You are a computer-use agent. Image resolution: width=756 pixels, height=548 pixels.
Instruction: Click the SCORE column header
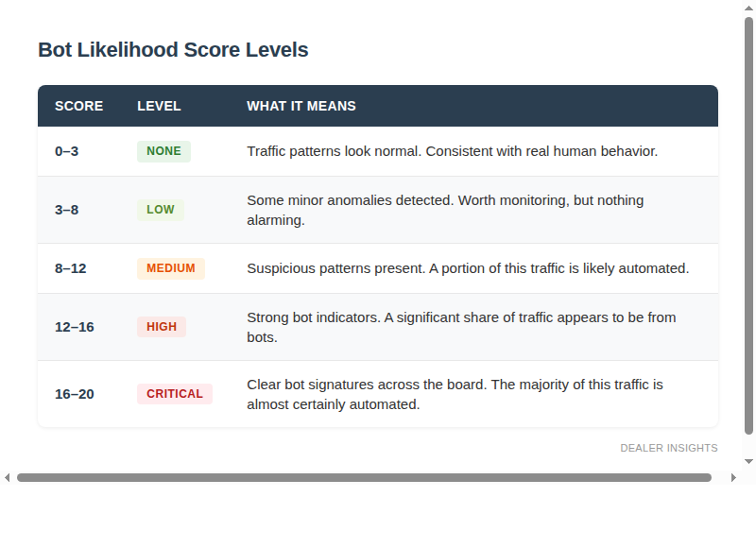click(79, 106)
